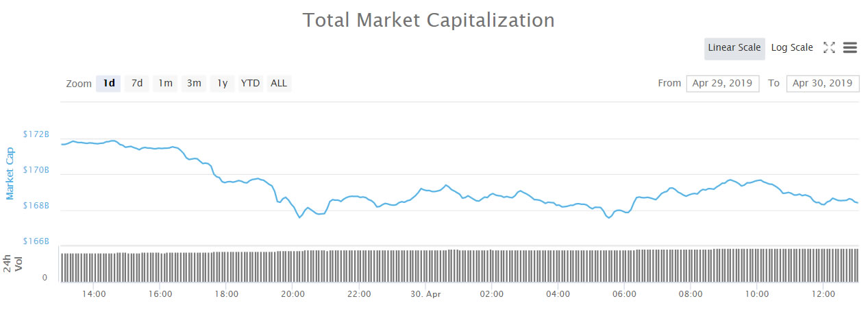Click the 20:00 time axis marker
The height and width of the screenshot is (312, 868).
[293, 294]
